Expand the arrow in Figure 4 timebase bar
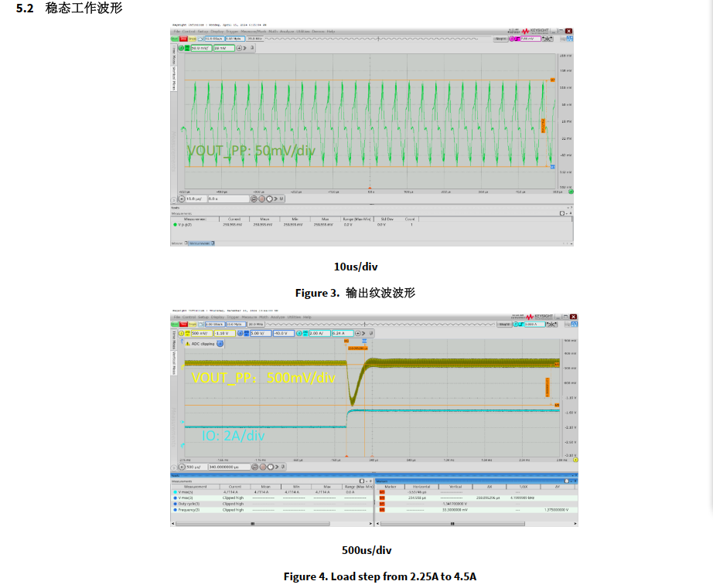The image size is (713, 588). point(277,467)
